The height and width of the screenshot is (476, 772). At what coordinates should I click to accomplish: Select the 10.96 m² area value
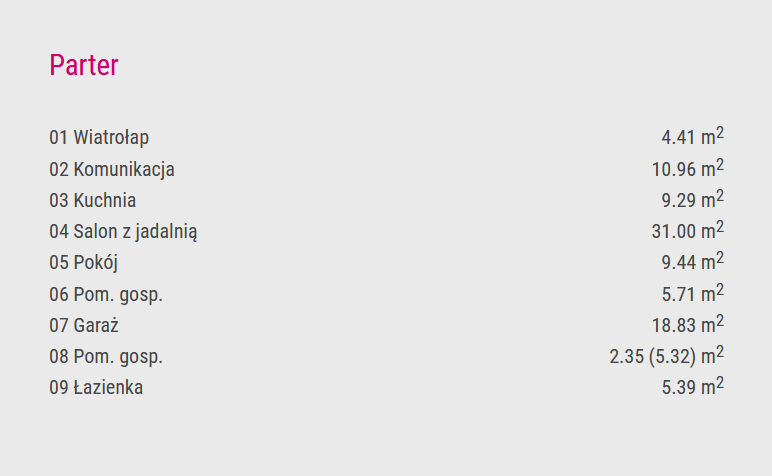point(688,168)
